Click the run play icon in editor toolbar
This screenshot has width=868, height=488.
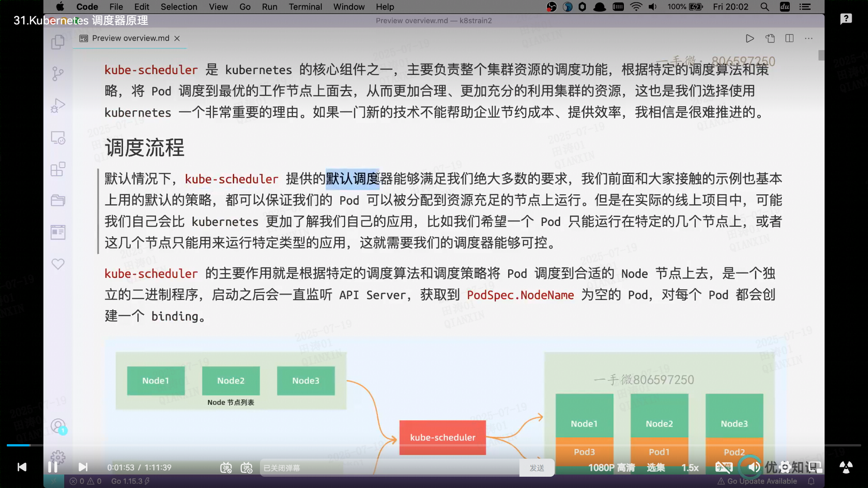750,38
